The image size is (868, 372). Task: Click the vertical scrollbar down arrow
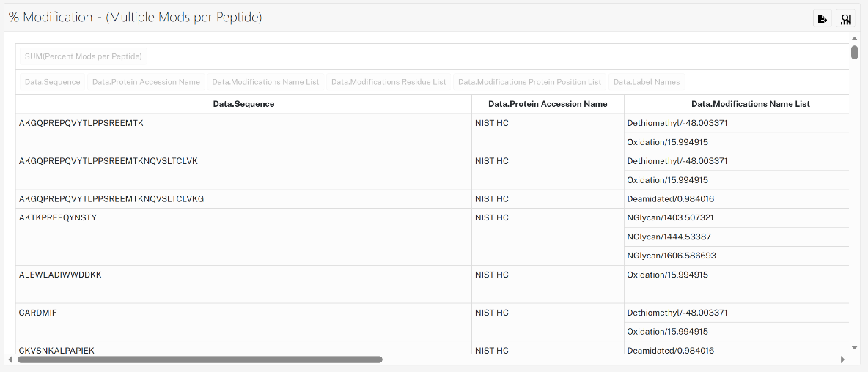(x=854, y=347)
